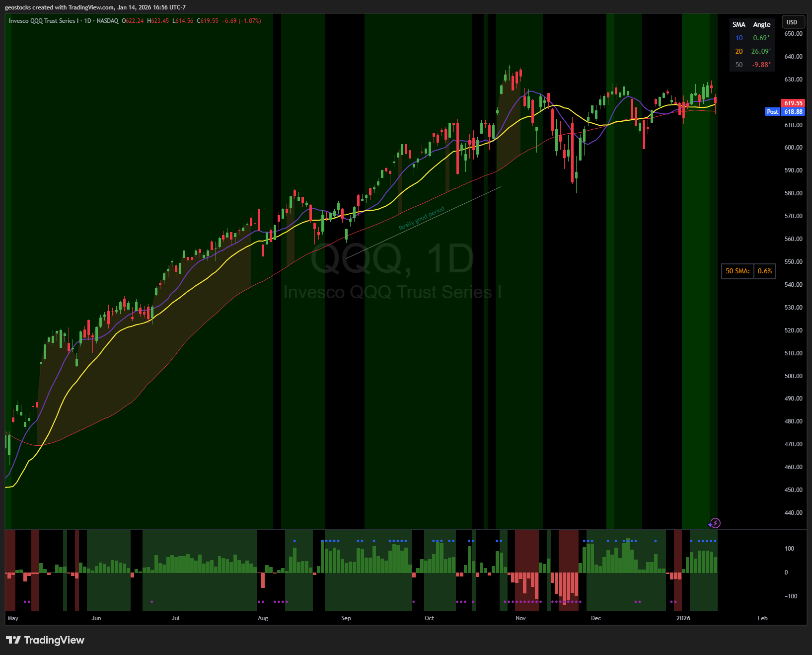Screen dimensions: 812x655
Task: Click the gray 50 SMA row label
Action: [739, 65]
